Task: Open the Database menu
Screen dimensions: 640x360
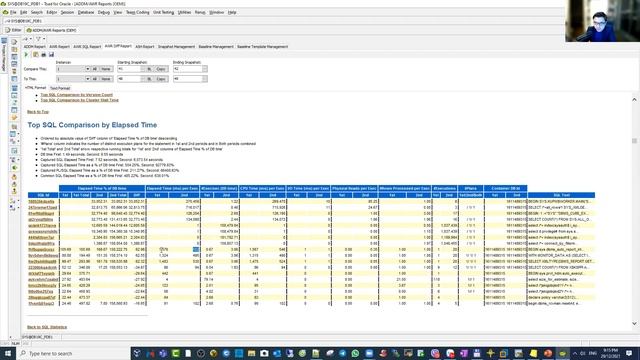Action: click(86, 12)
